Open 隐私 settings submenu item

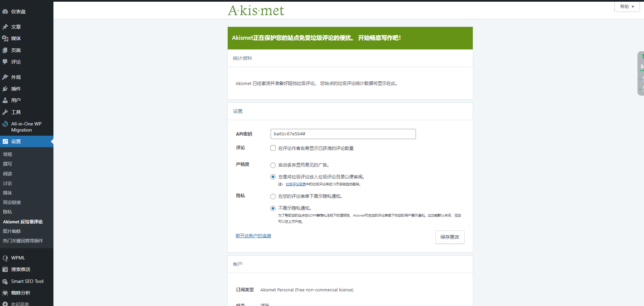(x=7, y=212)
